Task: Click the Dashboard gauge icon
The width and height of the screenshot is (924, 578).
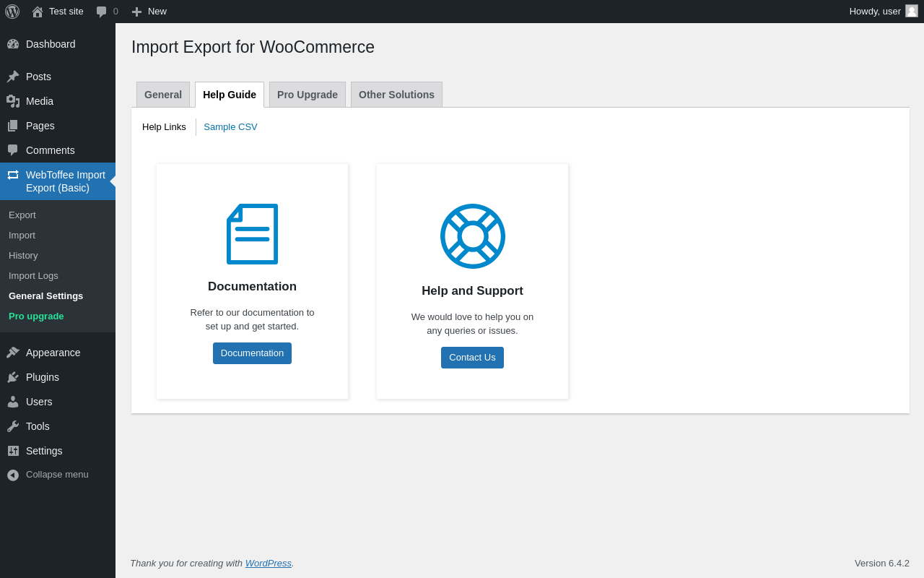Action: [x=13, y=44]
